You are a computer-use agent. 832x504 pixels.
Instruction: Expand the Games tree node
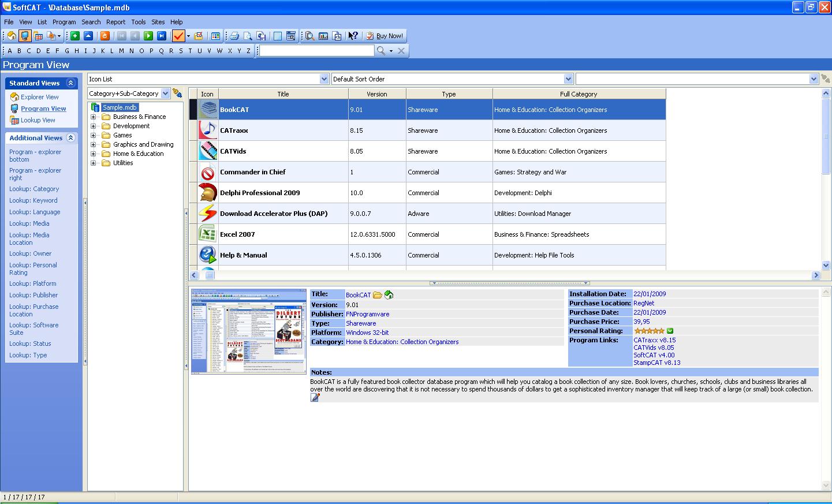tap(93, 135)
